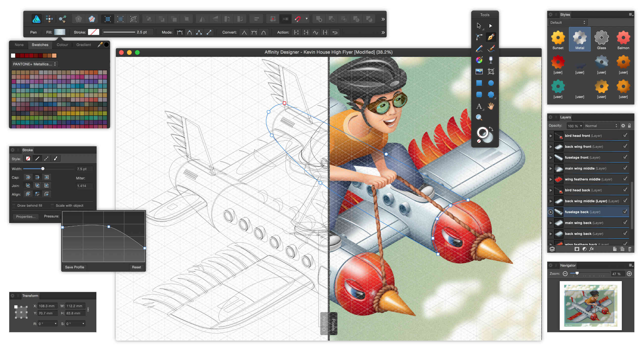Screen dimensions: 644x351
Task: Enable Draw behind fill checkbox
Action: (x=13, y=205)
